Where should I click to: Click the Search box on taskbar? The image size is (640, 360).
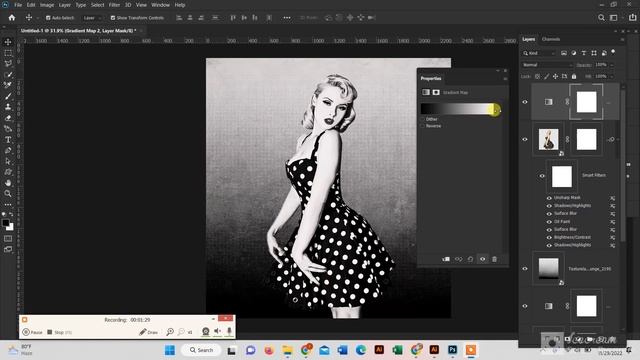pos(201,350)
